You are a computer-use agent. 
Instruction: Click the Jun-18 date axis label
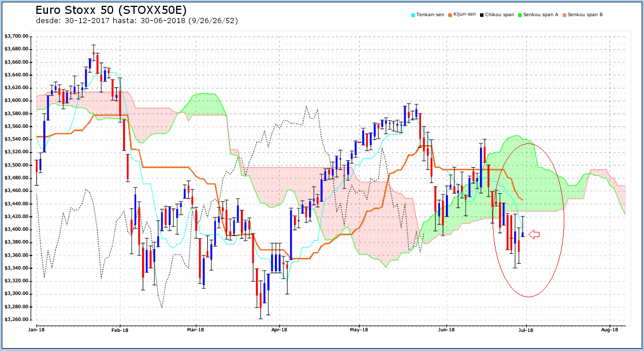[446, 330]
